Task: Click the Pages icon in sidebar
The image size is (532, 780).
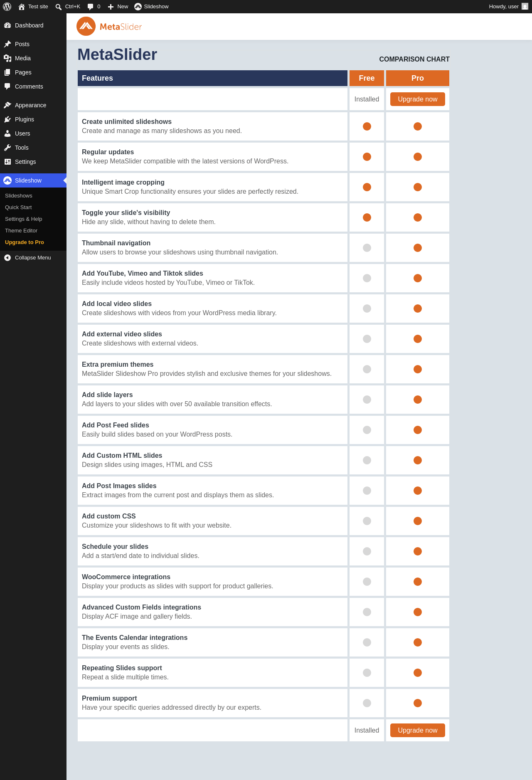Action: point(7,72)
